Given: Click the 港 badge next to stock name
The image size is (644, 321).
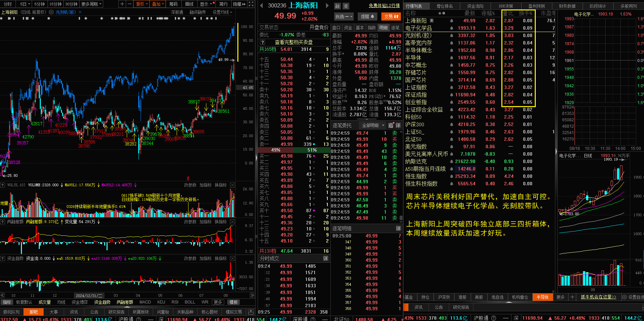Looking at the screenshot, I should [346, 6].
